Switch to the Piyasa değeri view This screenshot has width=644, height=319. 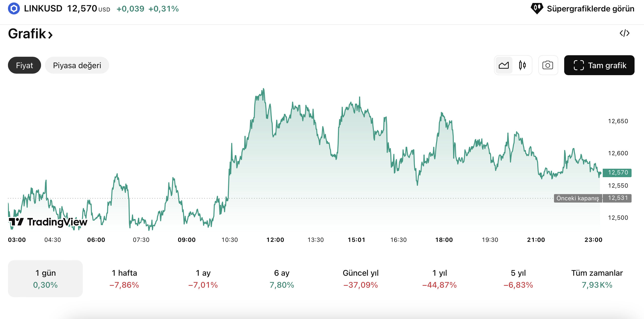point(77,65)
